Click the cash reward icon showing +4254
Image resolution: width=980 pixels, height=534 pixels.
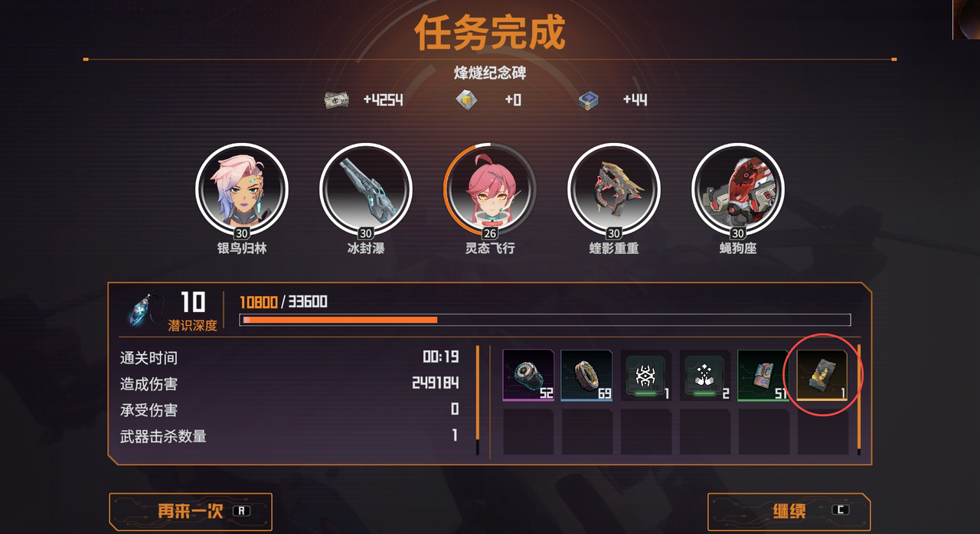pos(336,100)
